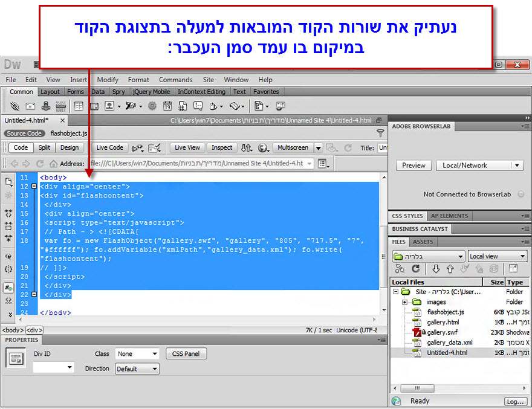Collapse the code block at line 12
Image resolution: width=532 pixels, height=409 pixels.
[34, 186]
